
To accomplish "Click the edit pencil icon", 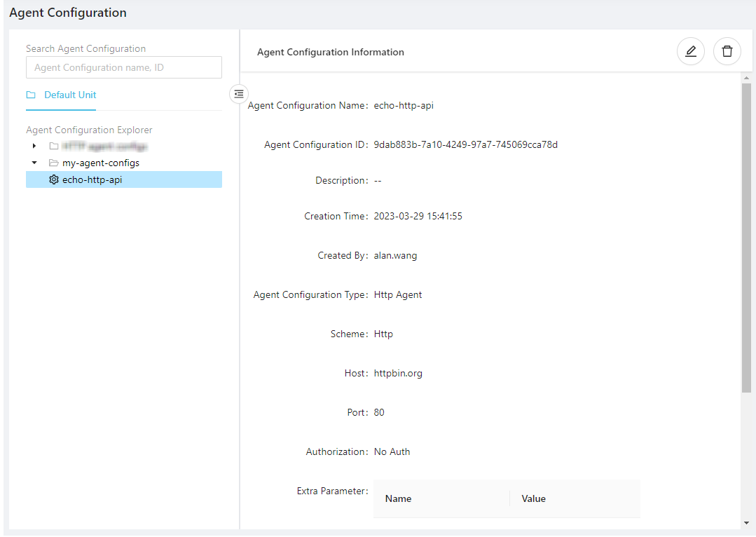I will point(690,51).
